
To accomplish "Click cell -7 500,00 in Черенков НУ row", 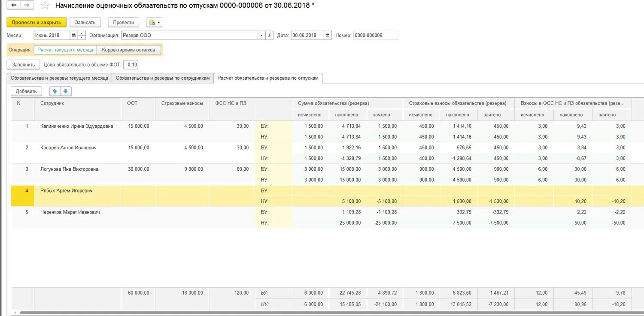I will pos(496,223).
